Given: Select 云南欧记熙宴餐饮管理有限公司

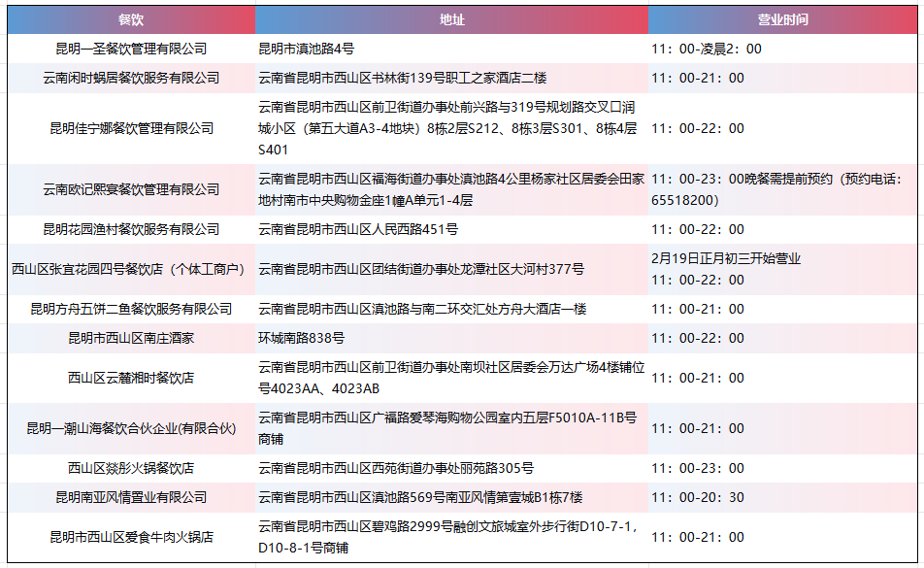Looking at the screenshot, I should (x=133, y=188).
